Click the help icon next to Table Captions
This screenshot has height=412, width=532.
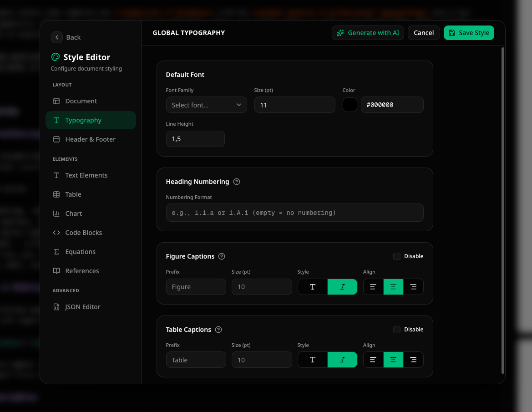[x=218, y=330]
